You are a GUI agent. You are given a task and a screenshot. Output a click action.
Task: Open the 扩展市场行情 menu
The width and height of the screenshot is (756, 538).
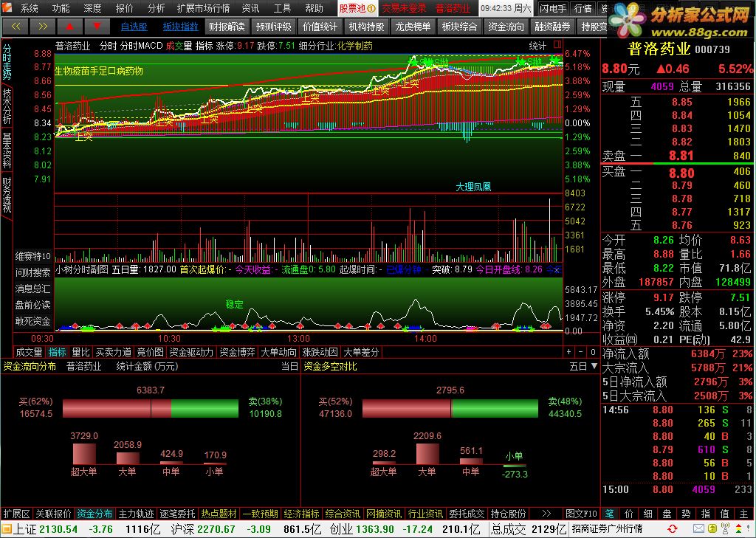[203, 8]
